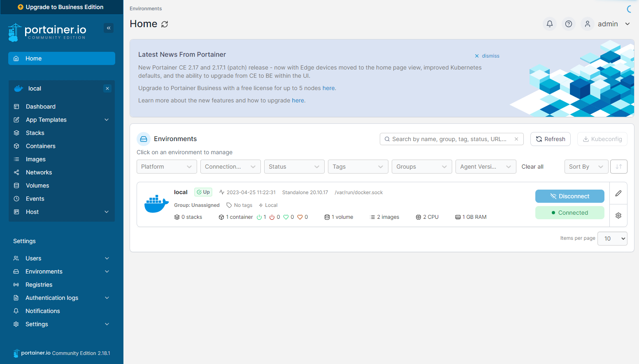This screenshot has width=639, height=364.
Task: Click '1 container' count in card
Action: pos(236,217)
